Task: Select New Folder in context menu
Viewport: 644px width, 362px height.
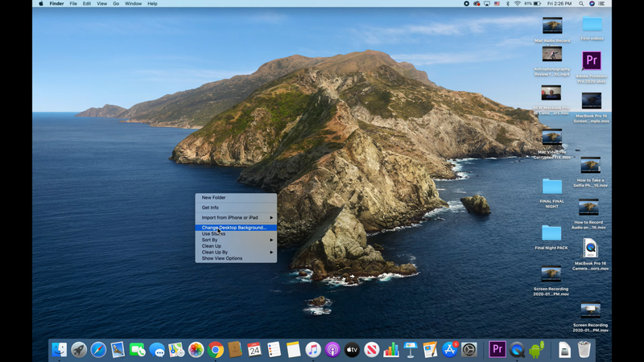Action: tap(213, 197)
